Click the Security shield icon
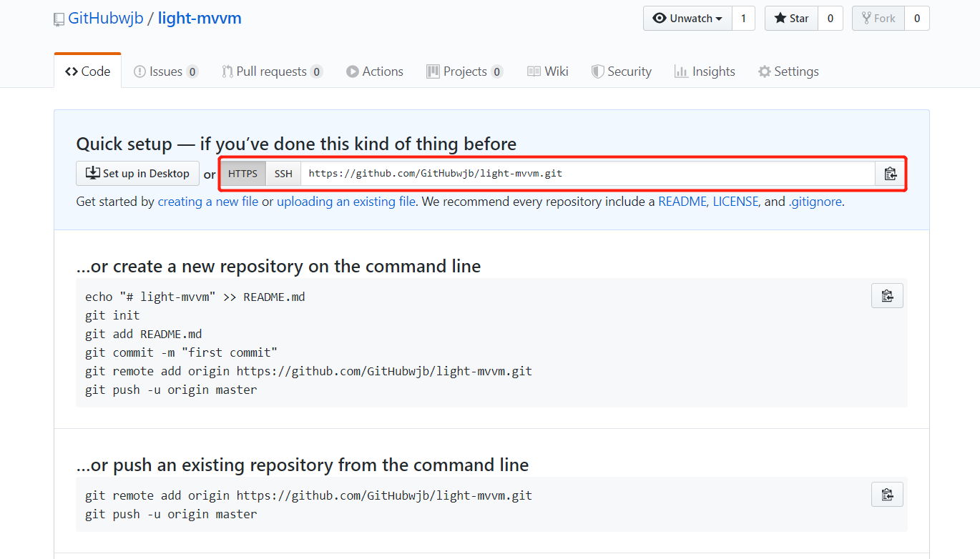The width and height of the screenshot is (980, 559). (597, 71)
